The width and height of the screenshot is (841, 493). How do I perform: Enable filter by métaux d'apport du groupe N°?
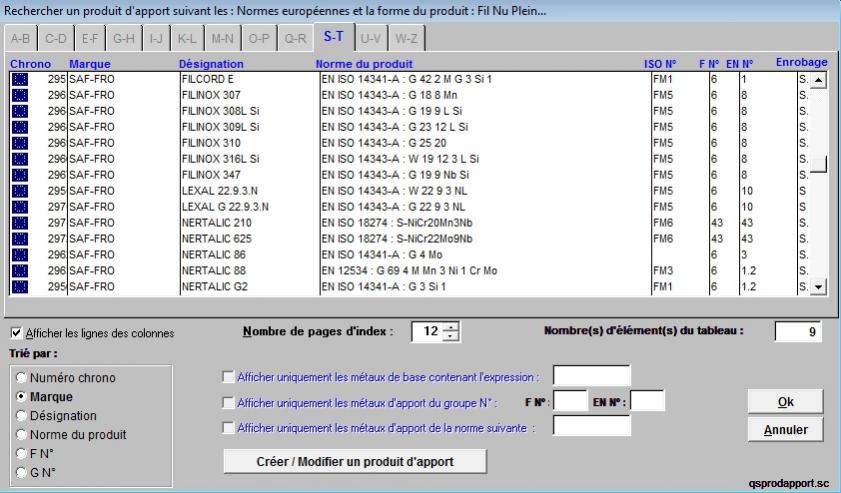(229, 403)
